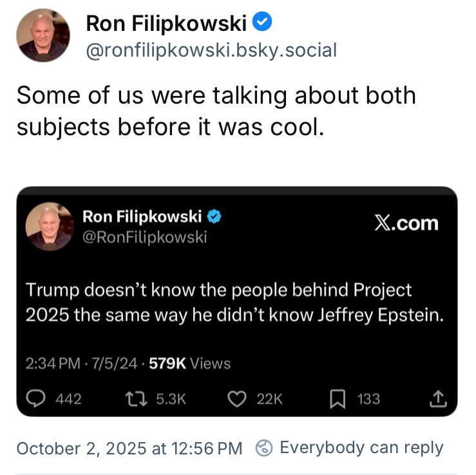Click the tweet timestamp 2:34 PM 7/5/24
This screenshot has width=476, height=475.
pyautogui.click(x=81, y=364)
